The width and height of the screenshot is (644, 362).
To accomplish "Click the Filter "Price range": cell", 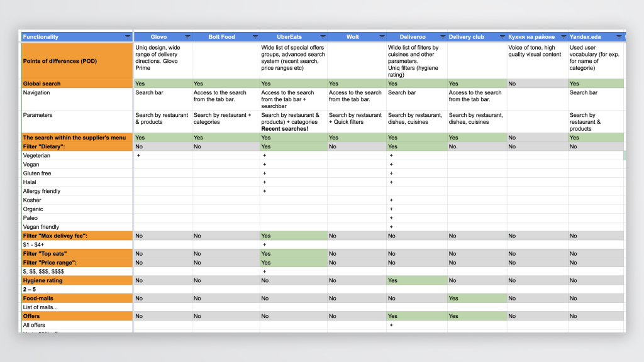I will pos(77,263).
